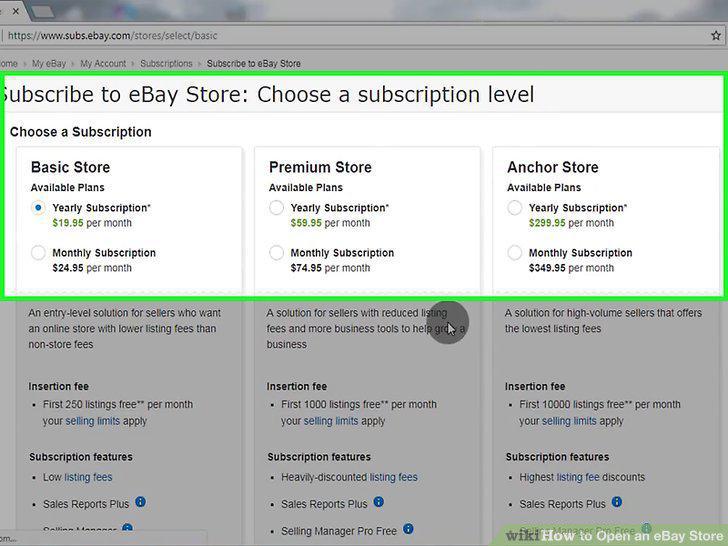This screenshot has width=728, height=546.
Task: Follow listing fees link in Premium Store features
Action: pyautogui.click(x=394, y=477)
